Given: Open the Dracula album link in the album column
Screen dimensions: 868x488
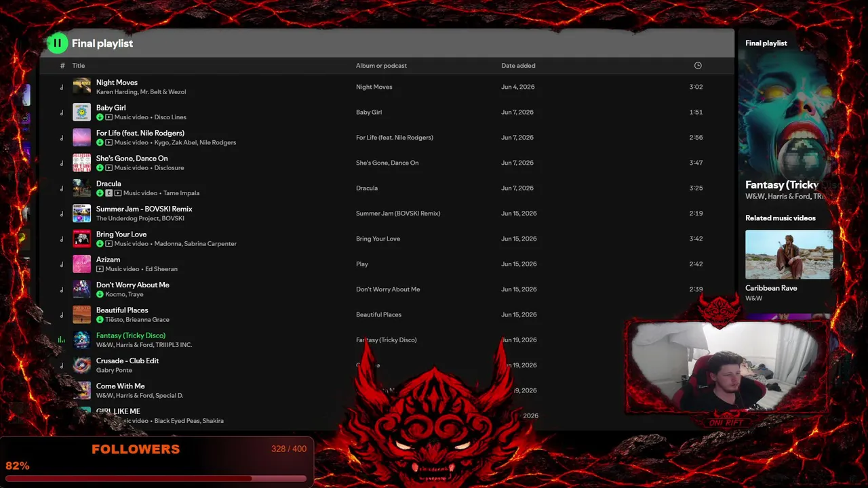Looking at the screenshot, I should tap(367, 188).
